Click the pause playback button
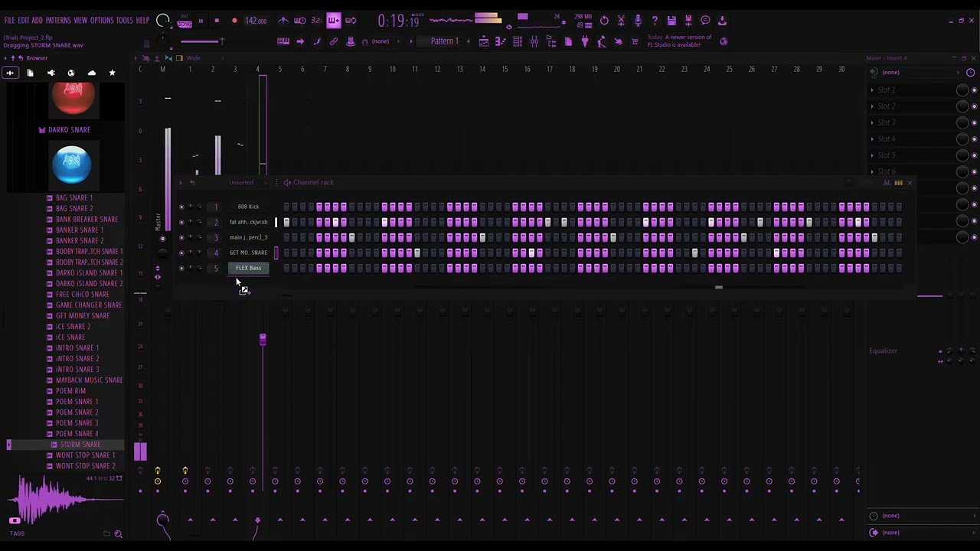 (x=201, y=21)
